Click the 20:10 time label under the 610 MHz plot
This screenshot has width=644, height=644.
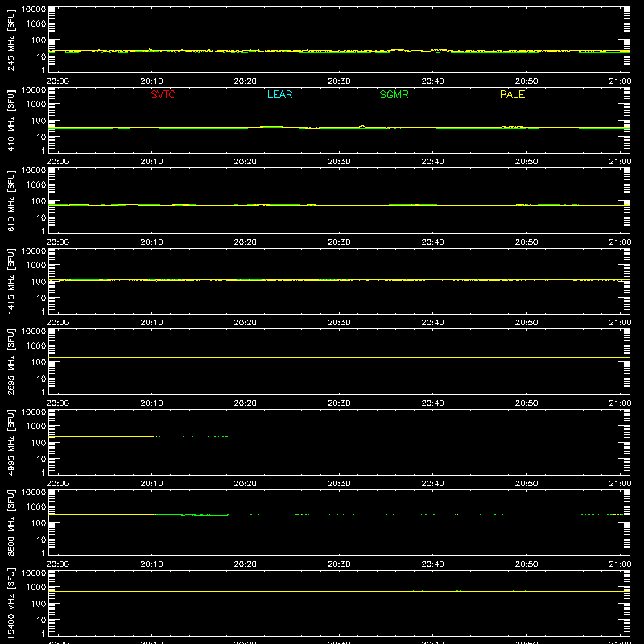point(151,242)
